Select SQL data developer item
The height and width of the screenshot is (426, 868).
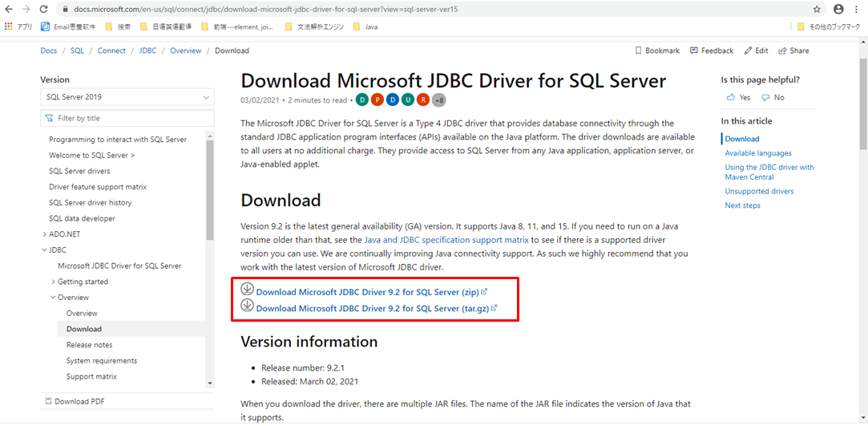[x=82, y=218]
